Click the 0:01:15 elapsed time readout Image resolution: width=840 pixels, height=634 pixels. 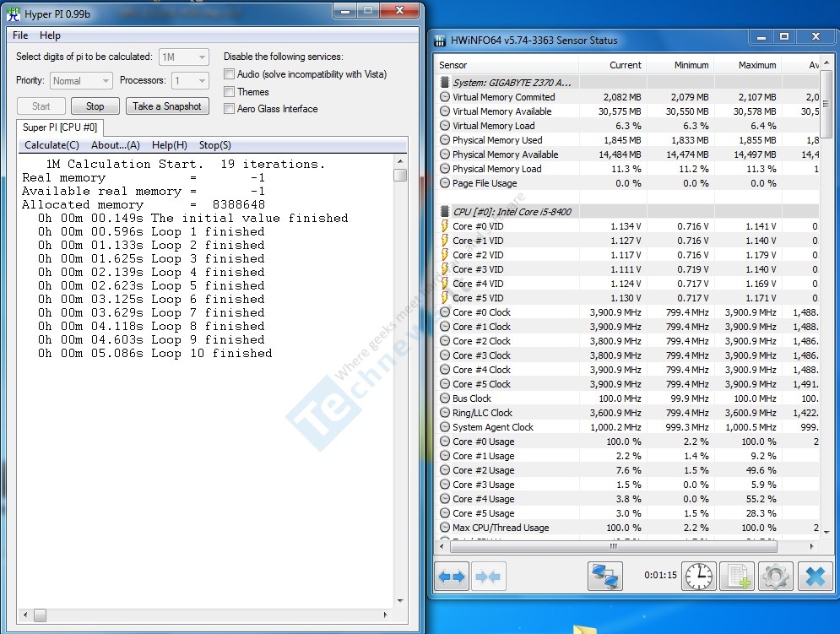[660, 575]
